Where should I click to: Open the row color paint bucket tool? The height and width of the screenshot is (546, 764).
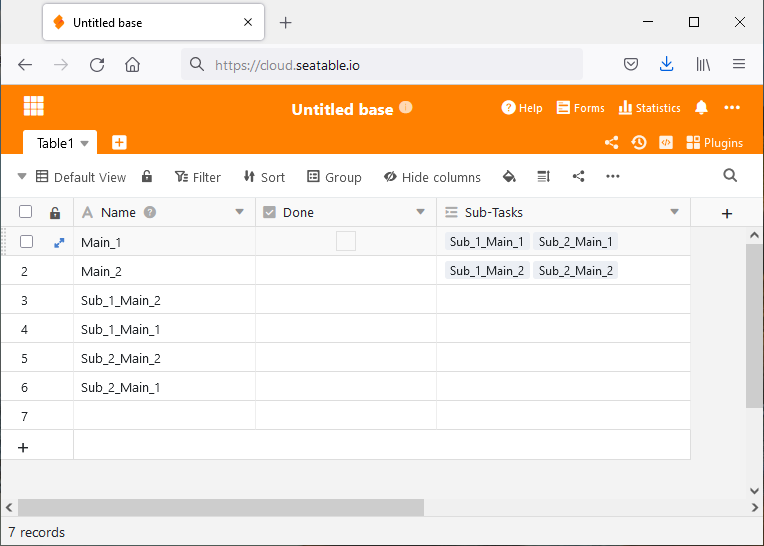tap(509, 177)
